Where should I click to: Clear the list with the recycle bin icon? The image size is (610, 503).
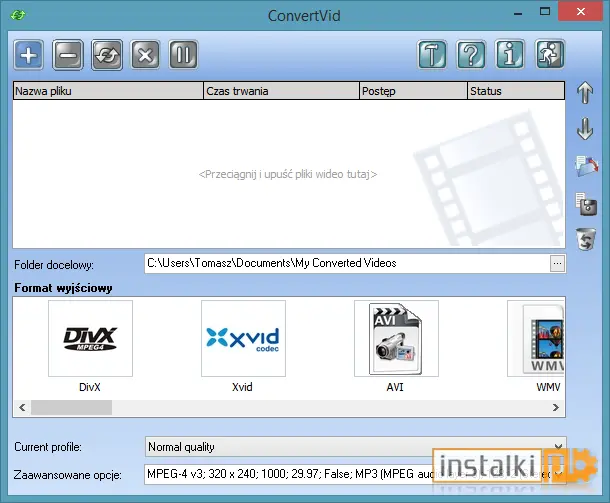[x=586, y=239]
